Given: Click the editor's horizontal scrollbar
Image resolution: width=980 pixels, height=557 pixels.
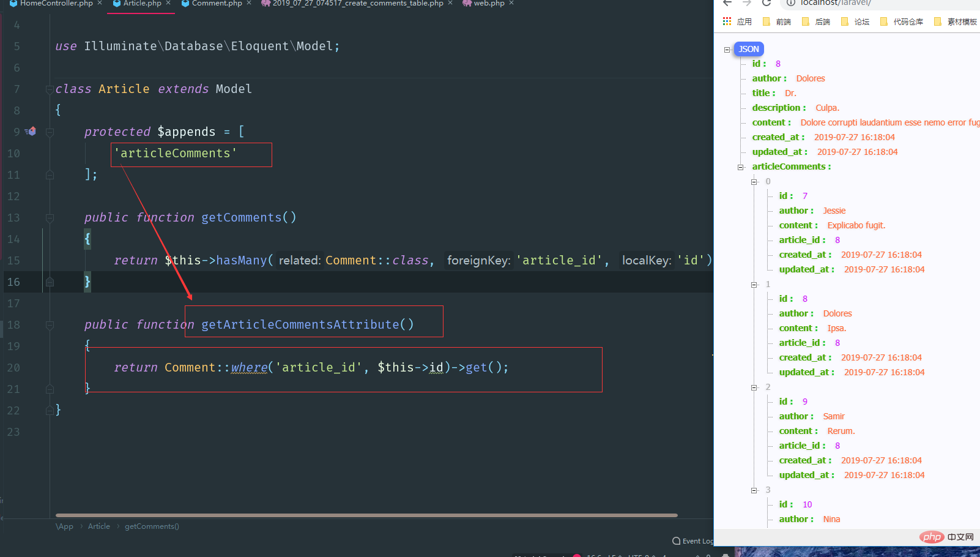Looking at the screenshot, I should [366, 515].
